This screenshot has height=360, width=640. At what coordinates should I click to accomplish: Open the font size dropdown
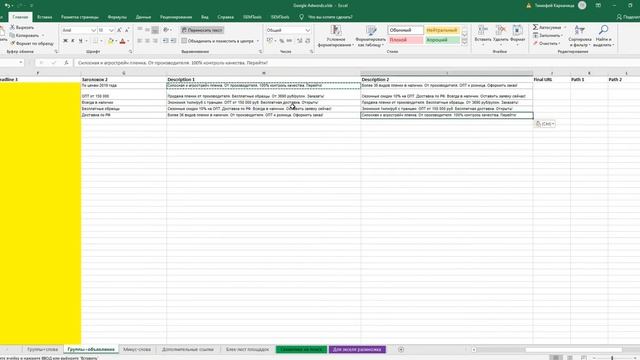click(x=111, y=30)
